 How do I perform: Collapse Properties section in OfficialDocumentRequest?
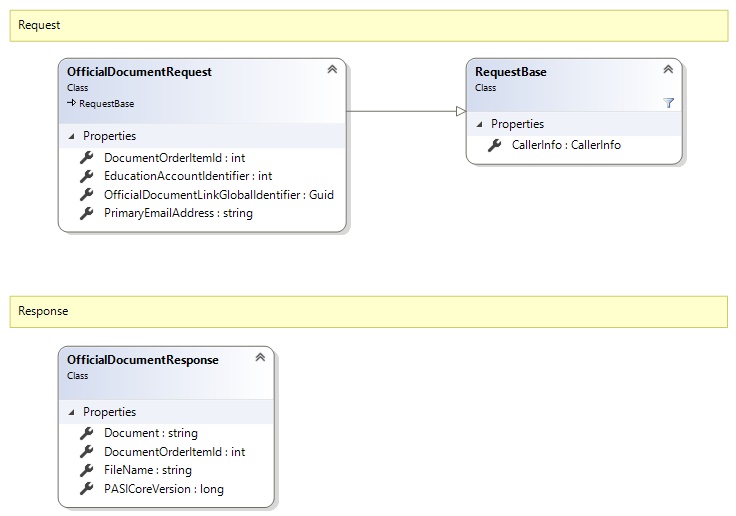tap(71, 136)
